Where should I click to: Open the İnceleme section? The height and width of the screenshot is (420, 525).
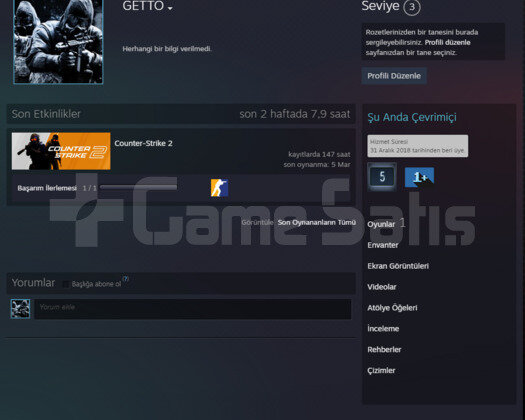383,329
